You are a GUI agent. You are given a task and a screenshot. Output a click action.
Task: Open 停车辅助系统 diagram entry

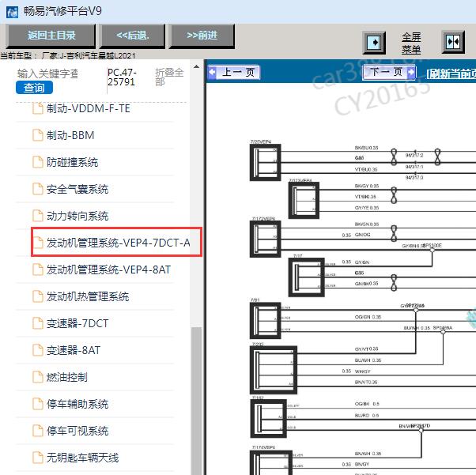[x=77, y=404]
